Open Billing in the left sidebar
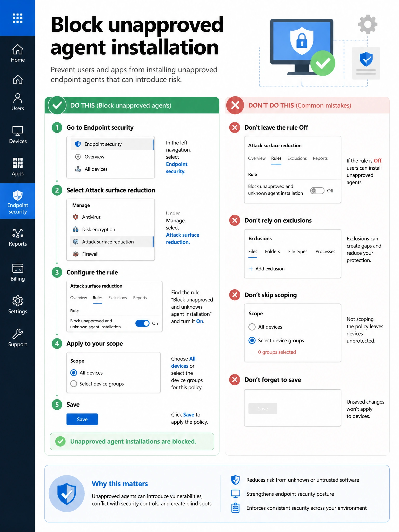The height and width of the screenshot is (532, 399). 18,272
